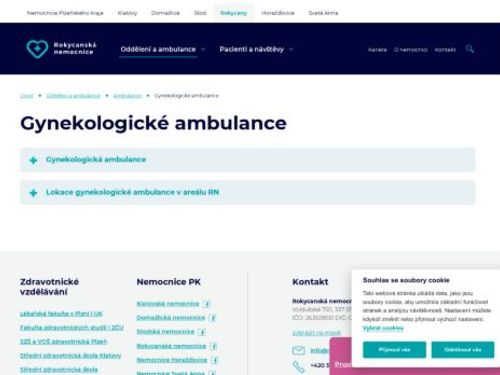
Task: Open the Oddělení a ambulance menu
Action: click(x=158, y=49)
